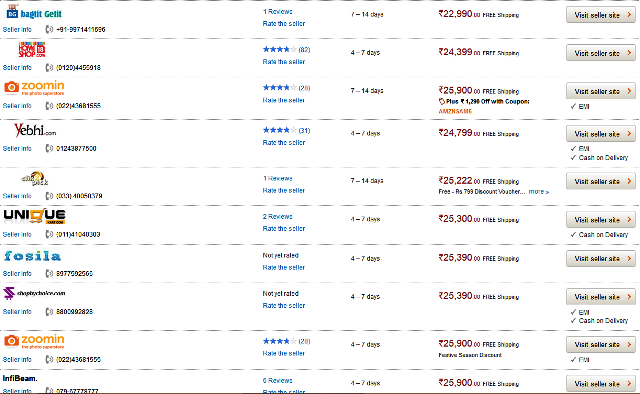Open Seller info under UNIQUE

[17, 234]
